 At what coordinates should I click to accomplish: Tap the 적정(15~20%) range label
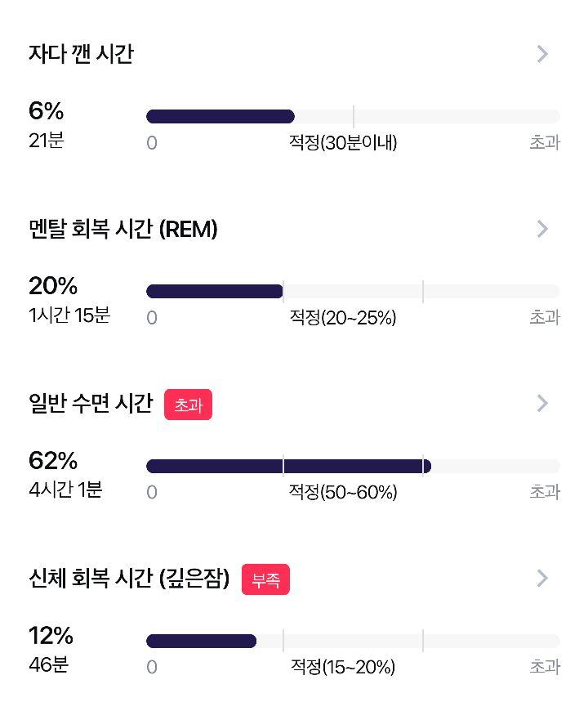343,667
